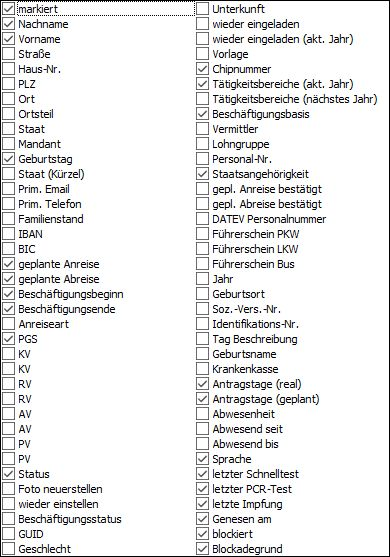The height and width of the screenshot is (557, 390).
Task: Tick Tätigkeitsbereiche (nächstes Jahr) checkbox
Action: [202, 99]
